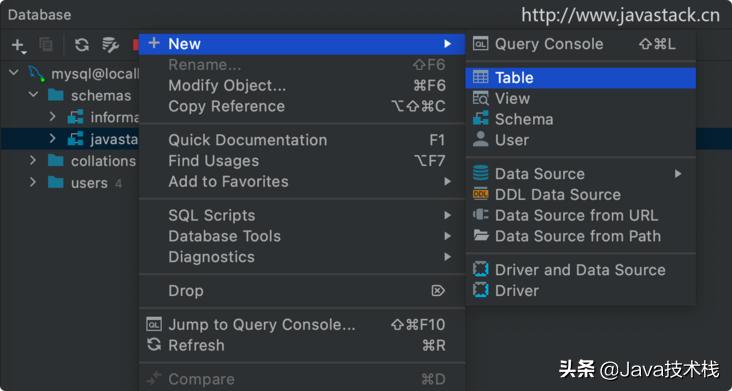732x391 pixels.
Task: Collapse the schemas folder node
Action: [x=33, y=95]
